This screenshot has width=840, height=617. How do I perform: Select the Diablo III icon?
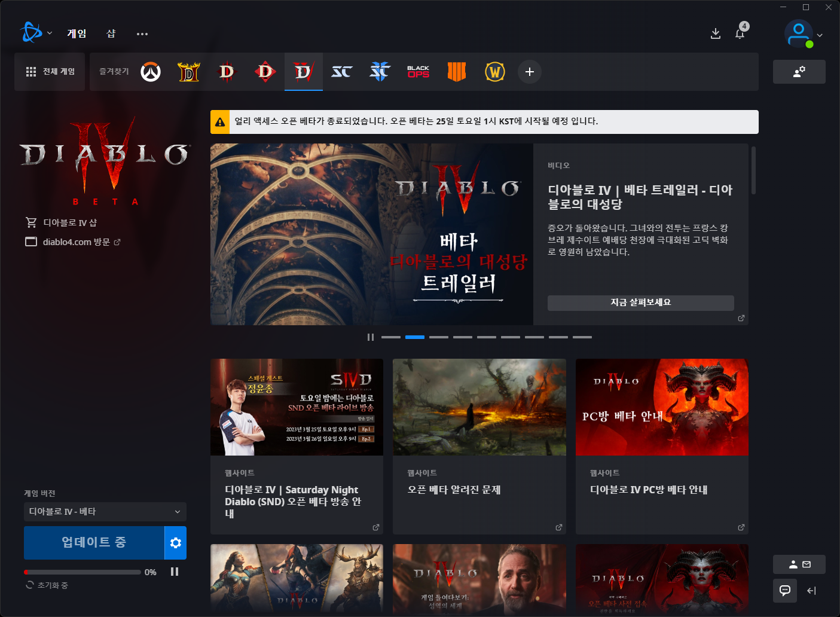click(227, 72)
